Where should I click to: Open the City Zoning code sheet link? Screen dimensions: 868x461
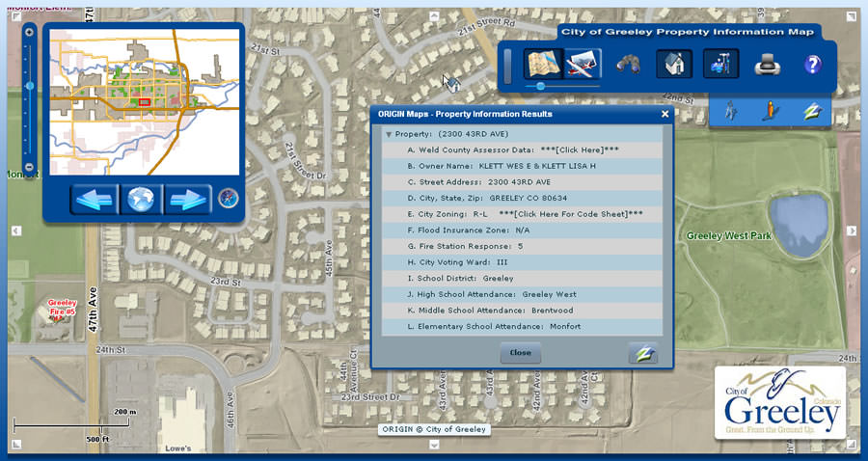(x=571, y=214)
